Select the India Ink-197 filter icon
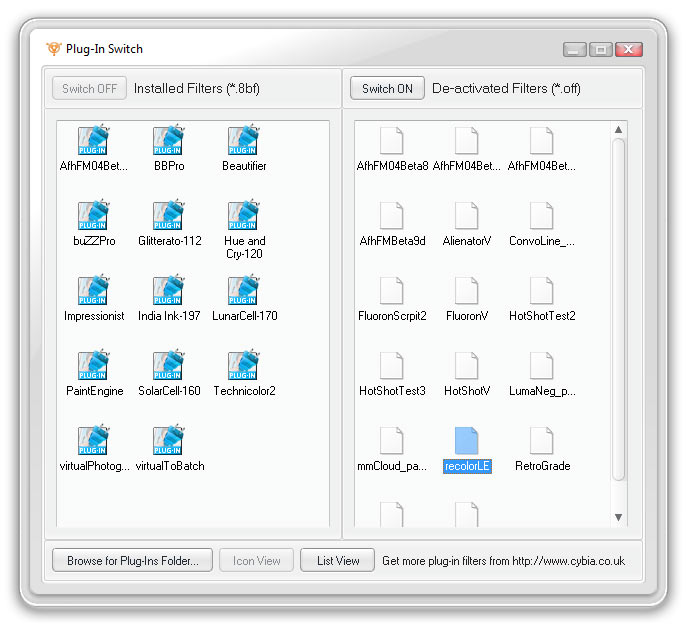The height and width of the screenshot is (628, 686). [x=169, y=292]
